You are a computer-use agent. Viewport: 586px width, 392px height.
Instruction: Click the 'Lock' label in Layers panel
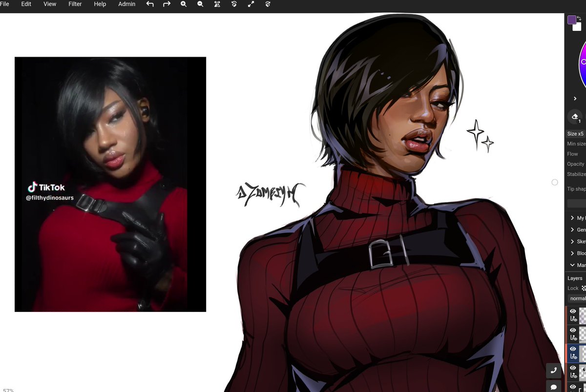click(x=573, y=288)
